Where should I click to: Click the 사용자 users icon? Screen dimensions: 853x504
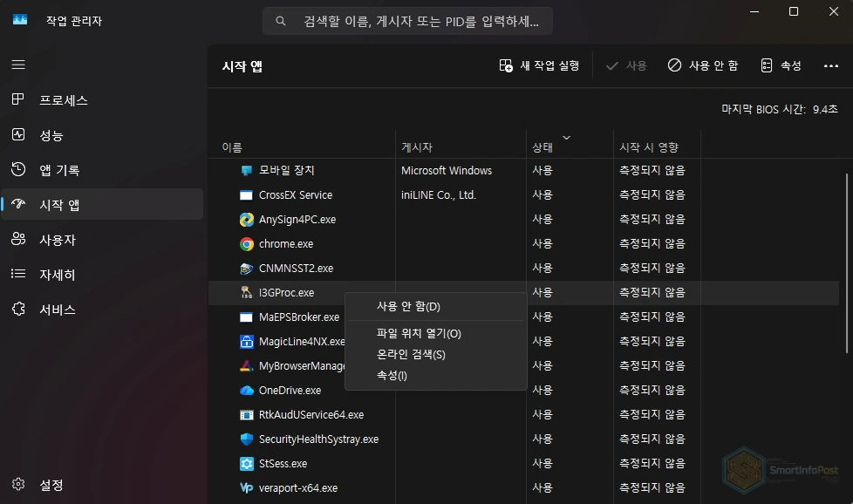(x=18, y=239)
